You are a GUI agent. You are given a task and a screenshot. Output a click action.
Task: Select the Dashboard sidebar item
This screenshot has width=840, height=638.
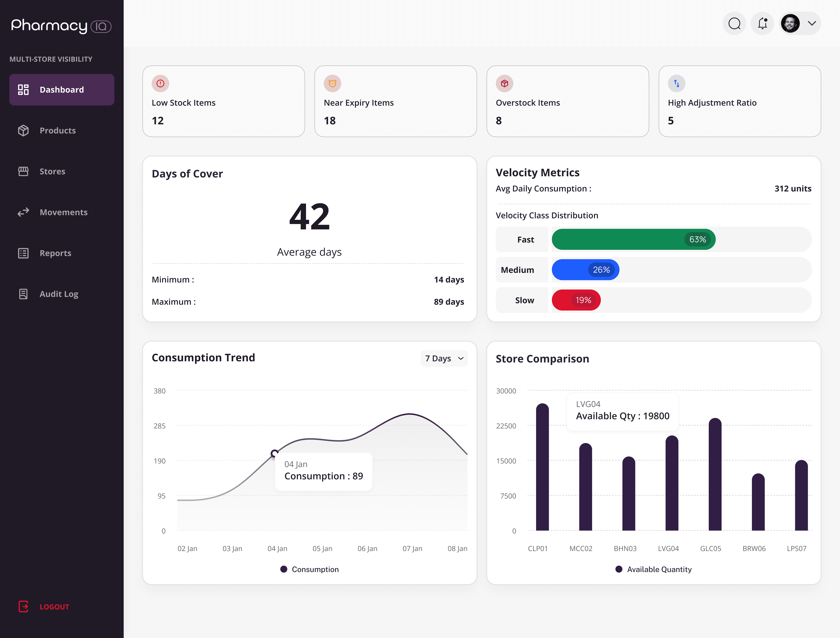coord(62,90)
